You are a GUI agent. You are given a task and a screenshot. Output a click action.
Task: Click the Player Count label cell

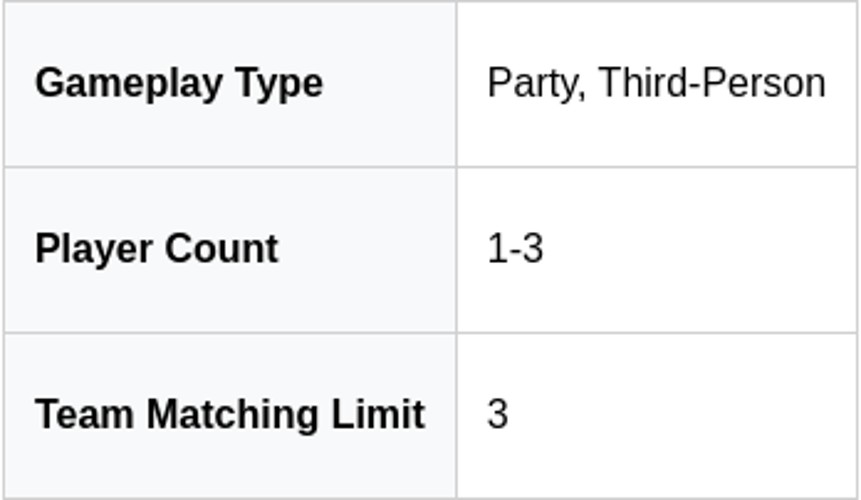point(229,250)
